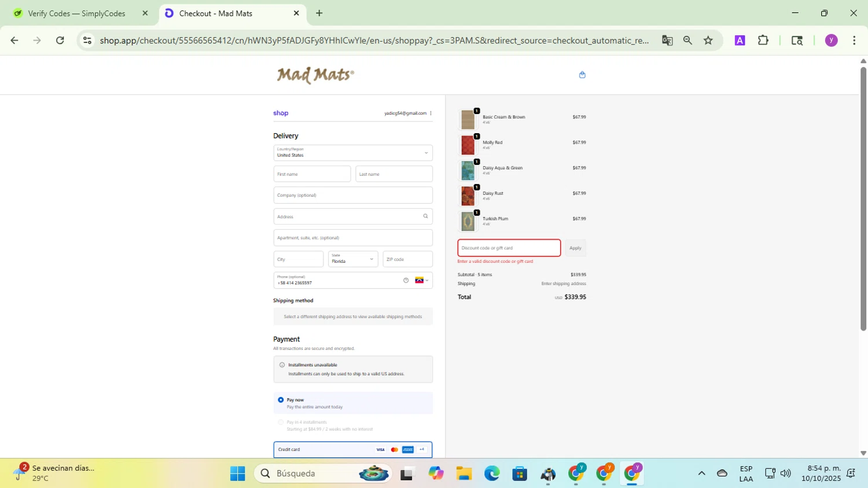Click the Mastercard icon
Screen dimensions: 868x488
pos(395,449)
